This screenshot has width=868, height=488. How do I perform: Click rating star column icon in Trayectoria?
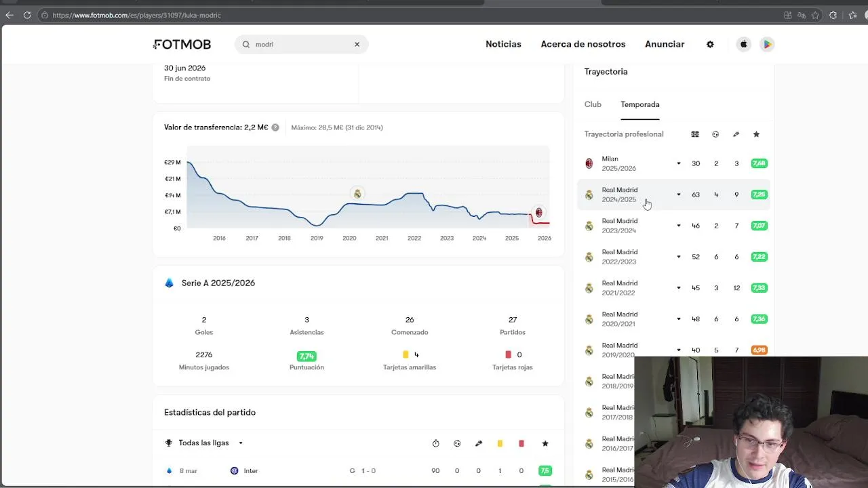click(756, 134)
